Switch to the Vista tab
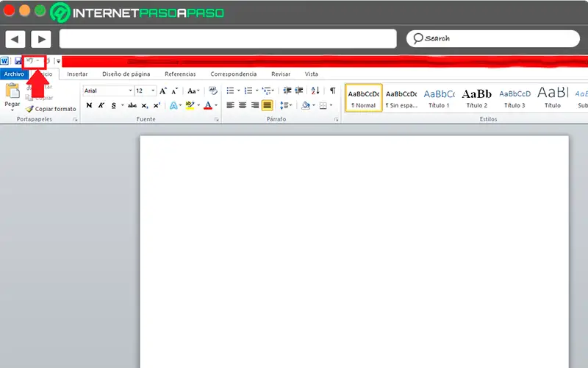 click(311, 74)
